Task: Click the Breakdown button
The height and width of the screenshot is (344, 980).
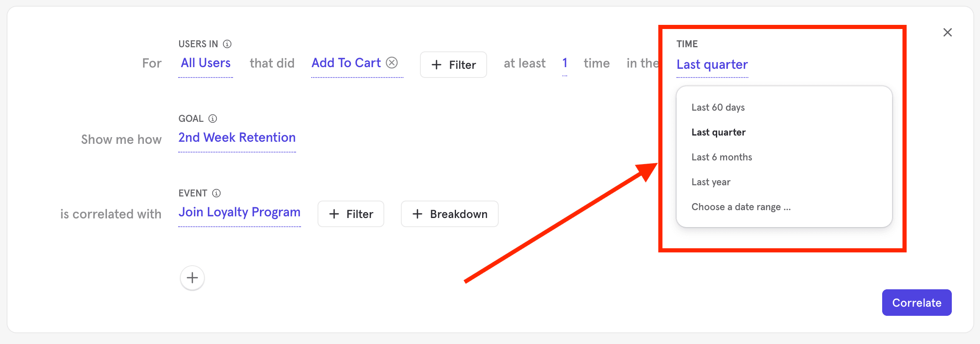Action: click(449, 214)
